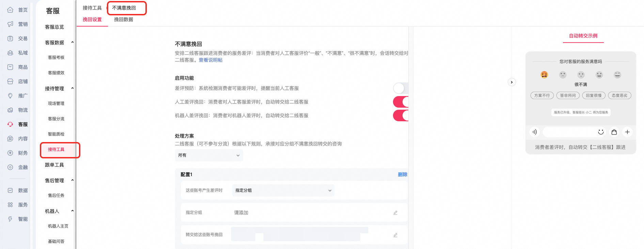Choose the 方案不行 feedback tag
Screen dimensions: 644x249
click(542, 95)
